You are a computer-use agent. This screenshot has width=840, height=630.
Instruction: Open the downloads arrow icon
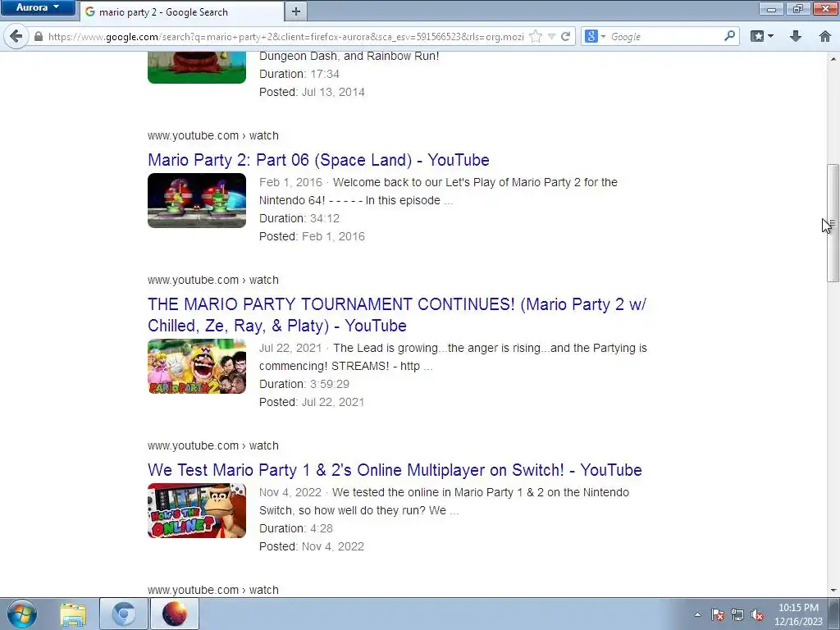[x=796, y=36]
